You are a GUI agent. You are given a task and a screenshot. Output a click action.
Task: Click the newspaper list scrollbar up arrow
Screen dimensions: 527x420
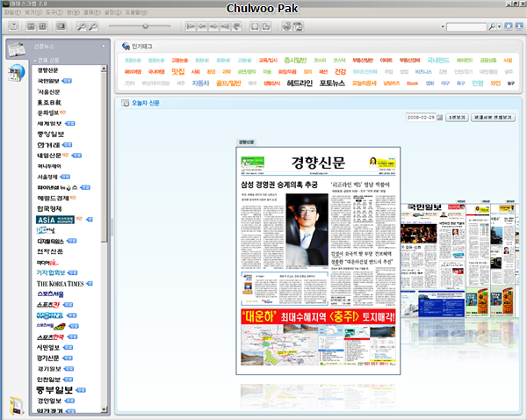104,69
